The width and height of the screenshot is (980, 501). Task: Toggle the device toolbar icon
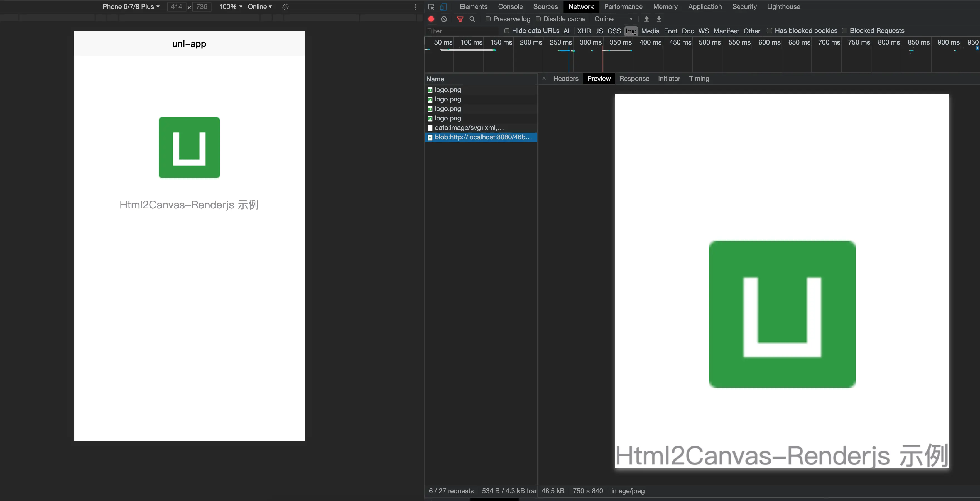[443, 7]
